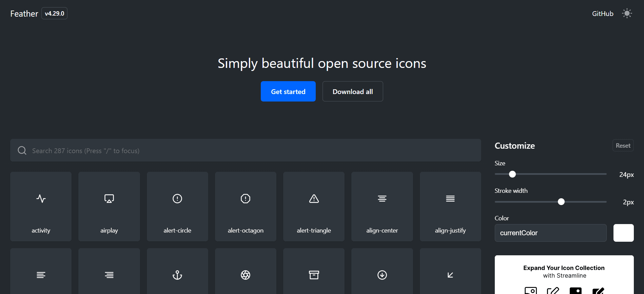Click the Feather logo text
This screenshot has width=644, height=294.
(x=24, y=14)
